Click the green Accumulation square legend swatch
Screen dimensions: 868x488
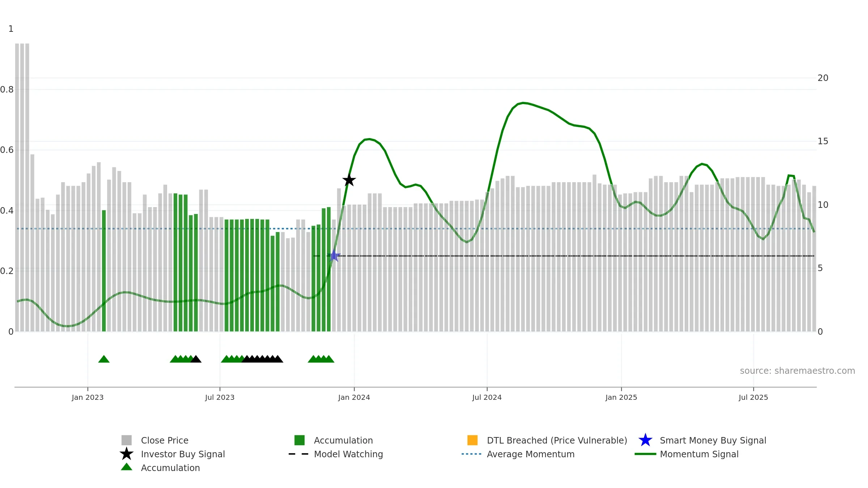point(299,440)
